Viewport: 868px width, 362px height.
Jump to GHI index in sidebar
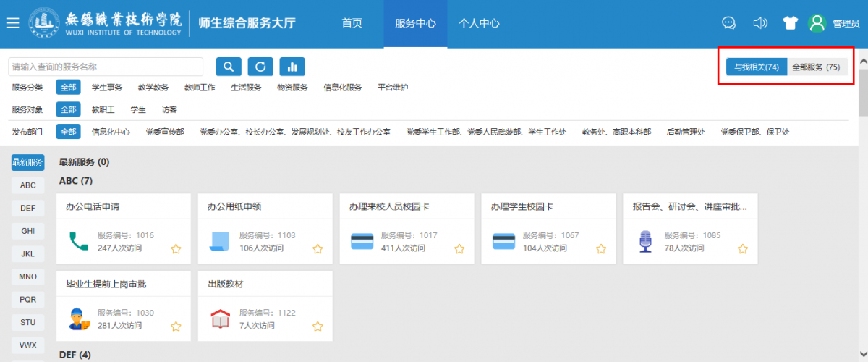click(27, 230)
